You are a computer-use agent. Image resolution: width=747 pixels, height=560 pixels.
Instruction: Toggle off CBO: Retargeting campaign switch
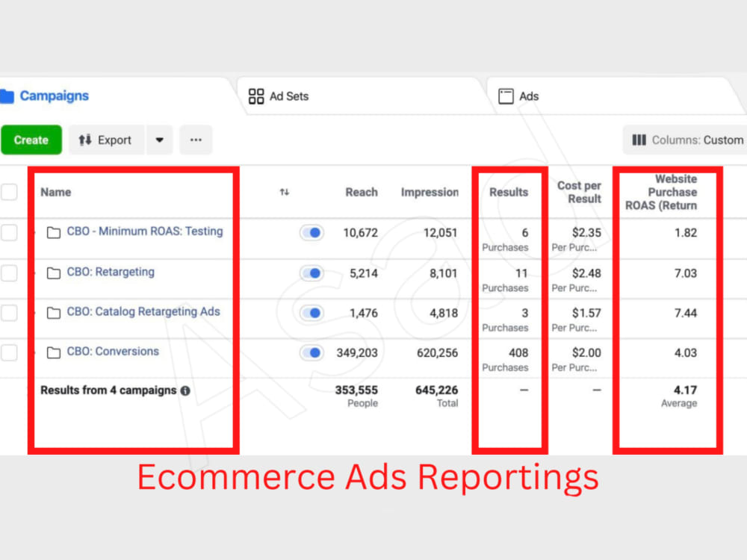click(311, 273)
